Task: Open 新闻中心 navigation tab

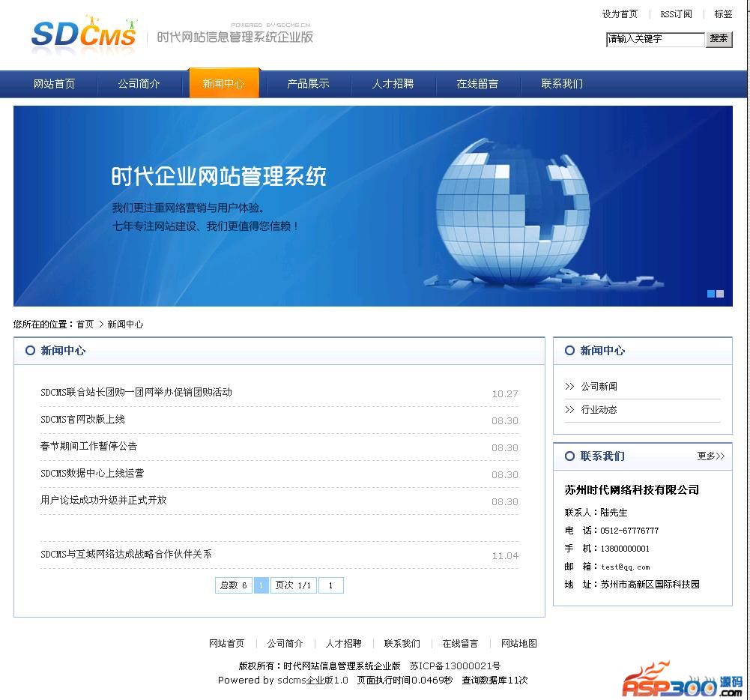Action: pos(223,84)
